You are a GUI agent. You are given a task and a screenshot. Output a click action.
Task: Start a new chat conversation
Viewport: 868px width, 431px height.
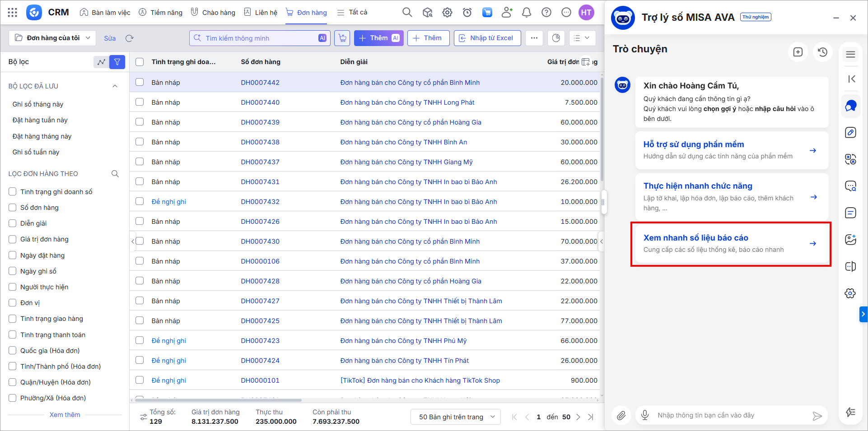tap(798, 52)
